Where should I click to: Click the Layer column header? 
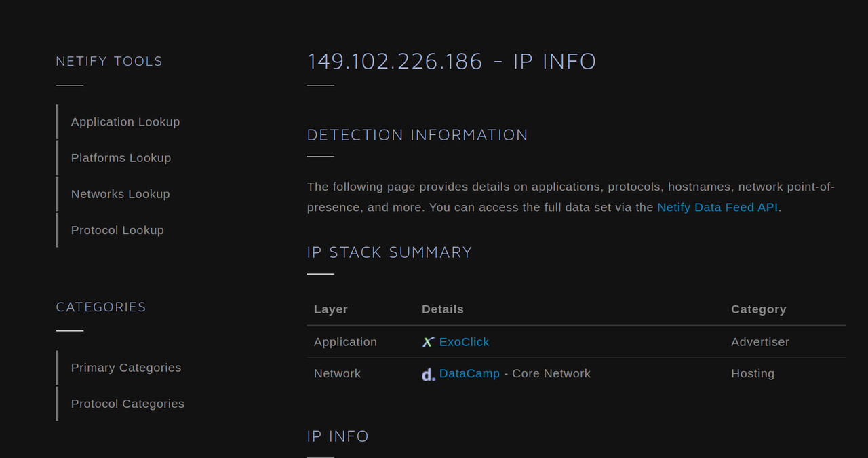(331, 309)
